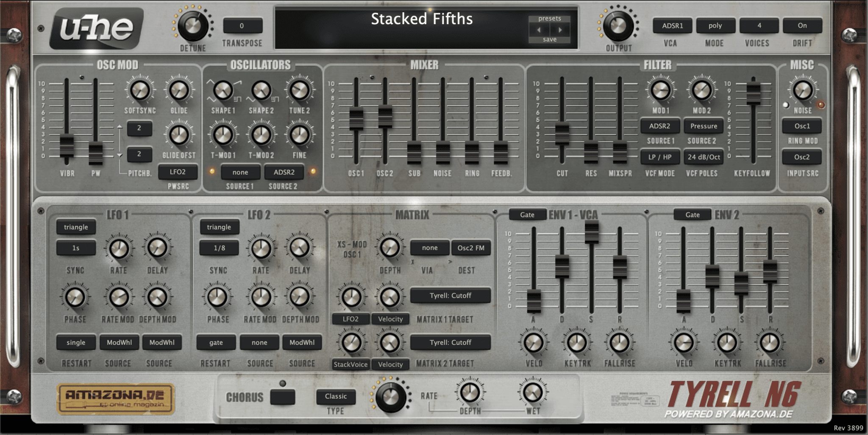Image resolution: width=868 pixels, height=435 pixels.
Task: Toggle the red noise type LED
Action: [821, 105]
